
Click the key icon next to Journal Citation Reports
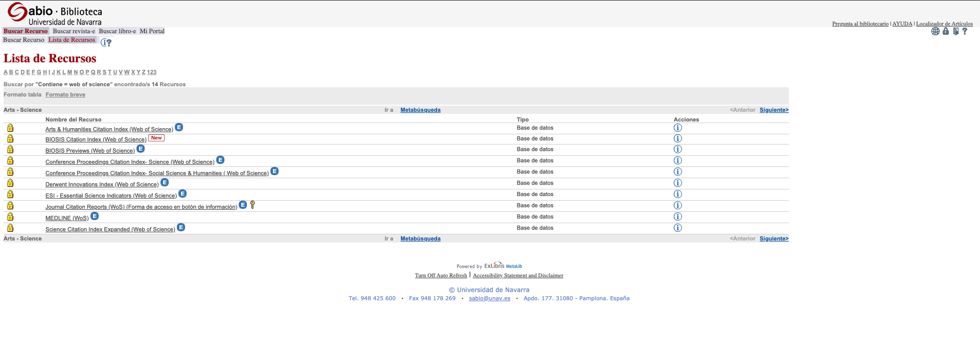click(x=253, y=205)
